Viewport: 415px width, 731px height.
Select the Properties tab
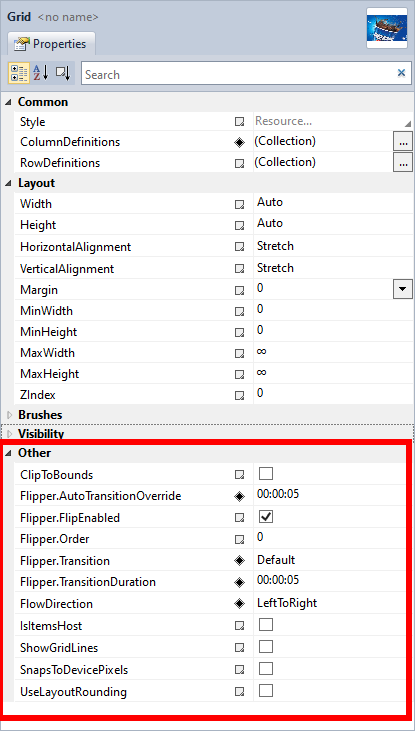tap(51, 44)
